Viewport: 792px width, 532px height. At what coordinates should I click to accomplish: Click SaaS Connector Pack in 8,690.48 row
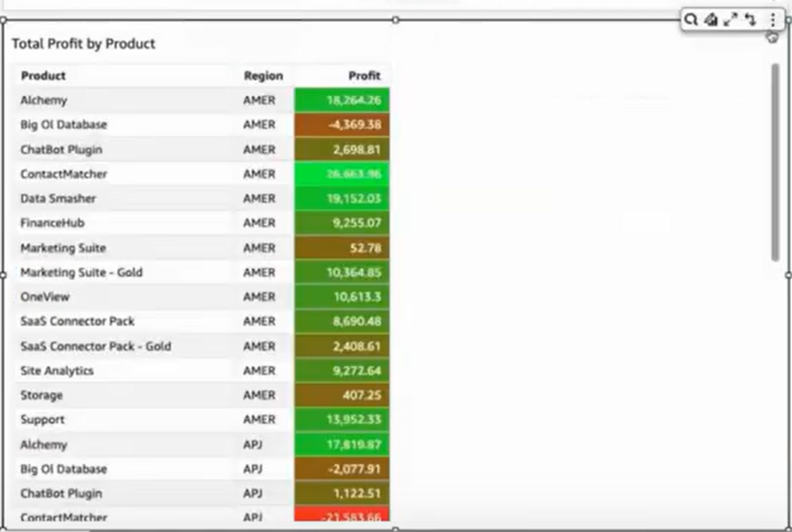pos(77,321)
